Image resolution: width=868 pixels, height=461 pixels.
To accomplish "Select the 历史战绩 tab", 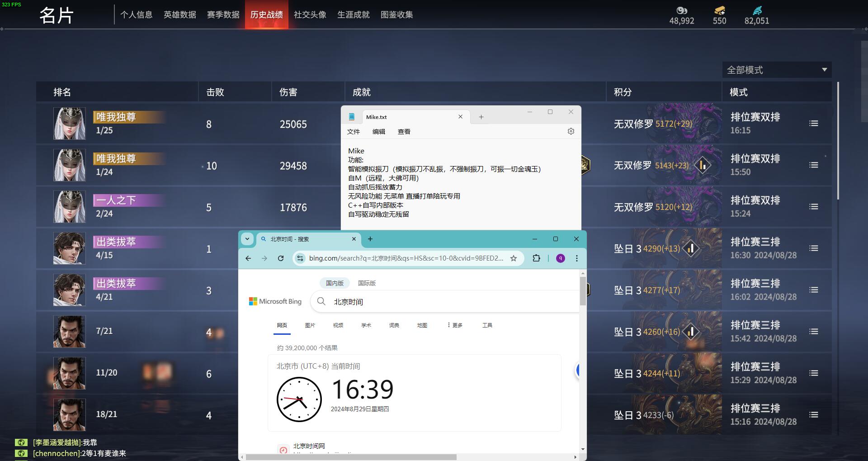I will point(267,15).
